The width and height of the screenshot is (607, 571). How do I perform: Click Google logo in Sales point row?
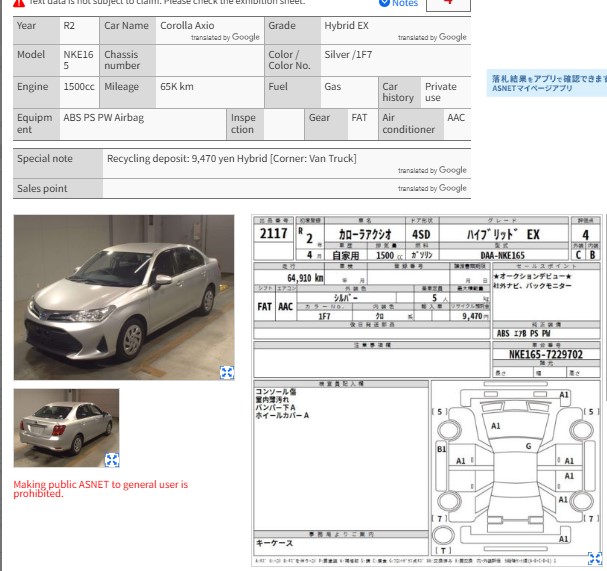coord(453,188)
